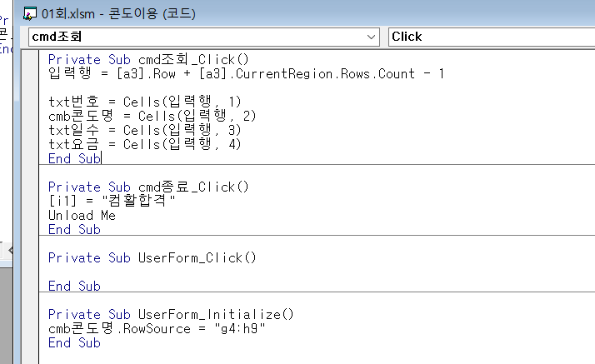This screenshot has height=364, width=595.
Task: Click margin indicator bar beside Unload Me
Action: [x=29, y=215]
